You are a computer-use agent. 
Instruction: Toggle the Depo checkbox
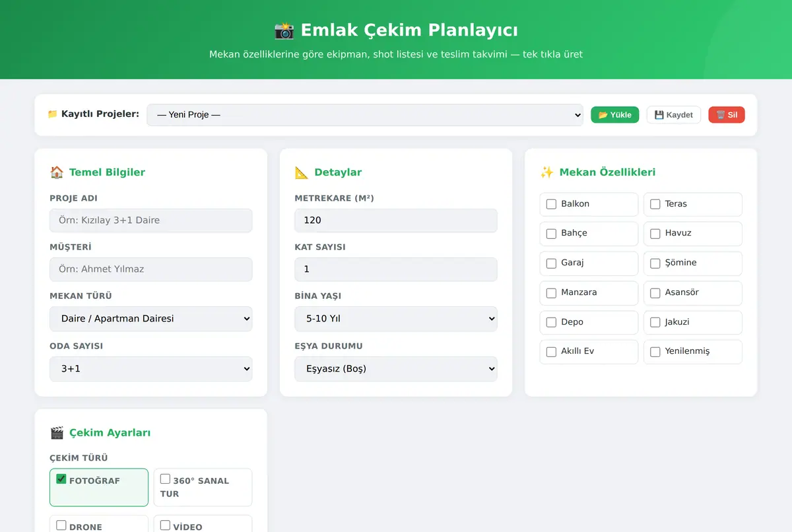(551, 323)
